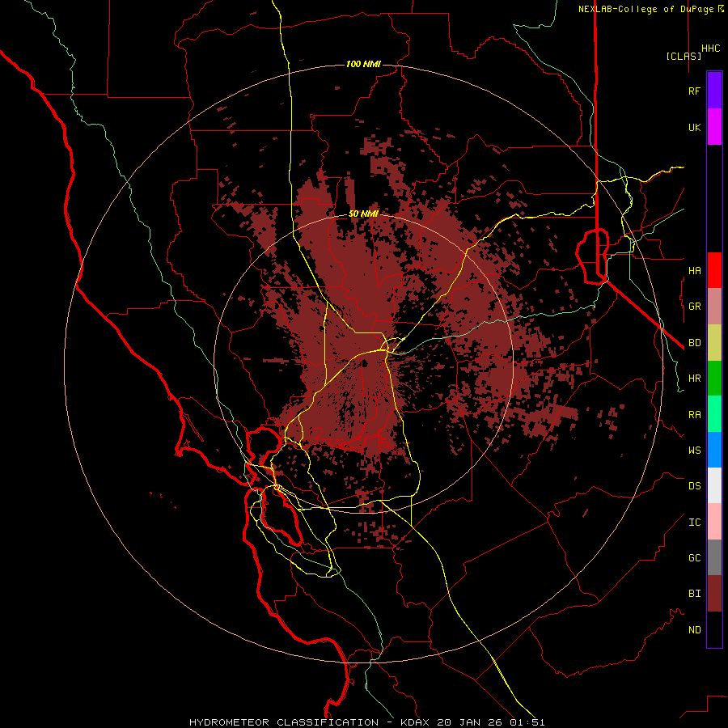Pick the HR green legend swatch
Screen dimensions: 728x728
(714, 379)
